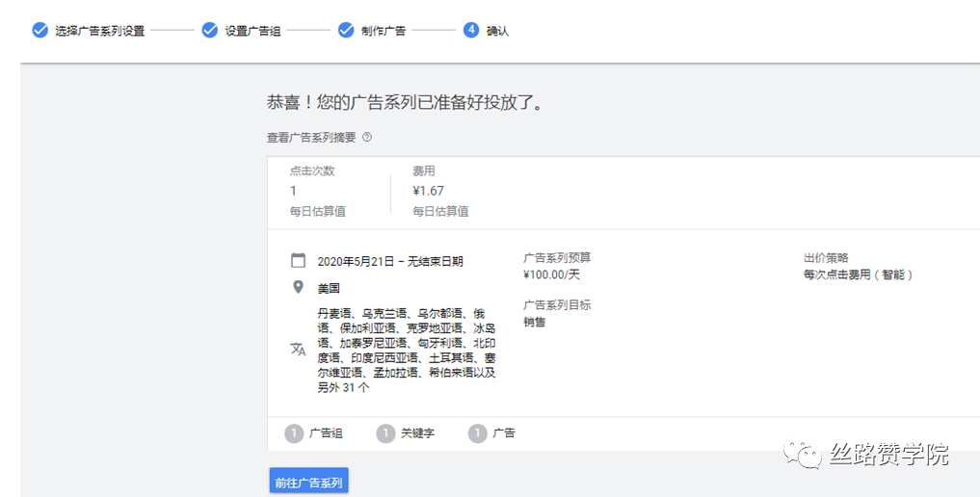Click the date text 2020年5月21日 – 无结束日期
Viewport: 980px width, 497px height.
click(390, 262)
